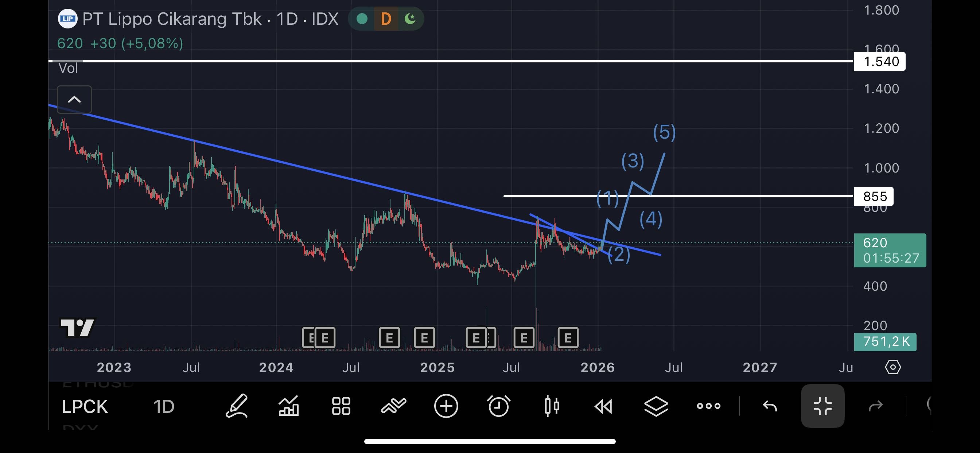Collapse the legend with the chevron arrow

[x=74, y=100]
